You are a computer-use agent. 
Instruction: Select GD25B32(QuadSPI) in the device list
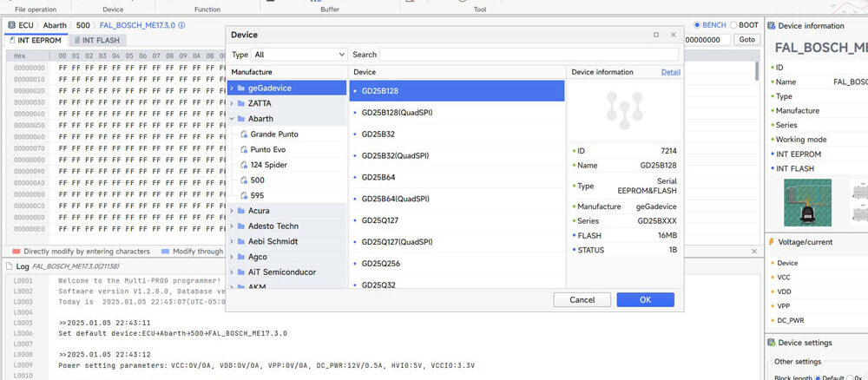coord(457,155)
